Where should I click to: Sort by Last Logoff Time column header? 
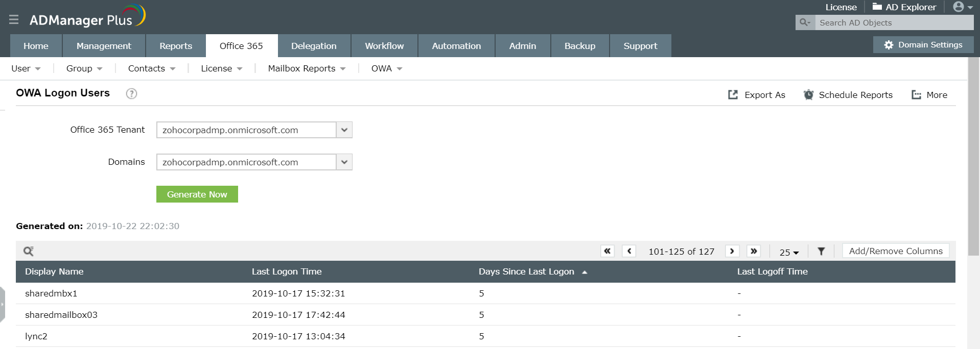pyautogui.click(x=772, y=271)
